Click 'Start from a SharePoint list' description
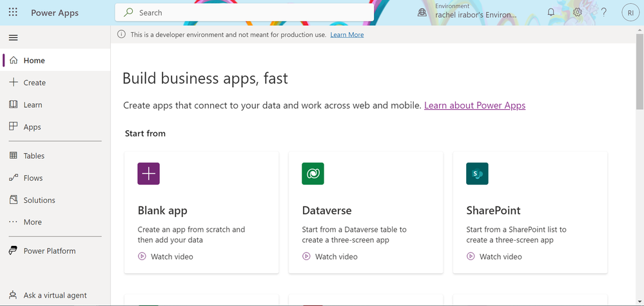This screenshot has width=644, height=306. tap(516, 234)
